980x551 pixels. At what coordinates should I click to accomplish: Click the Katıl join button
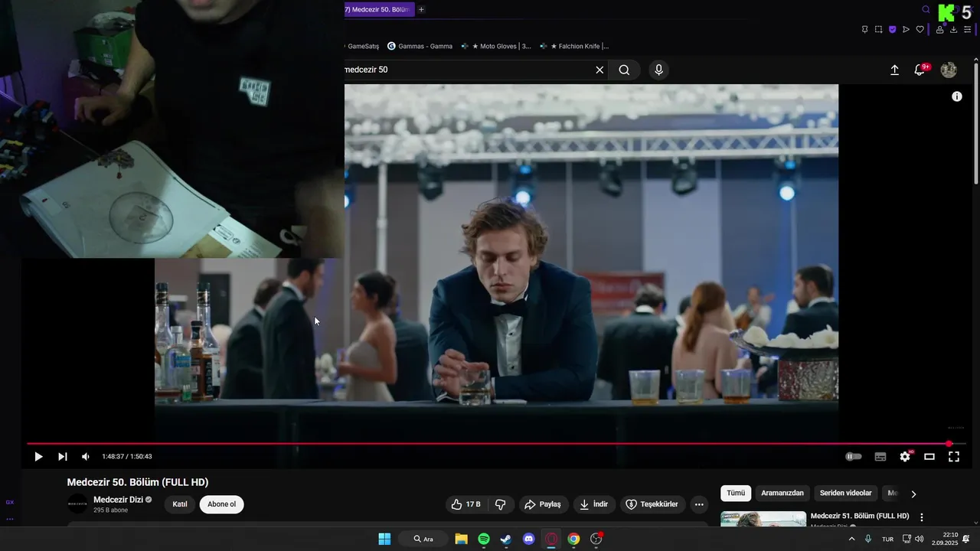tap(180, 504)
